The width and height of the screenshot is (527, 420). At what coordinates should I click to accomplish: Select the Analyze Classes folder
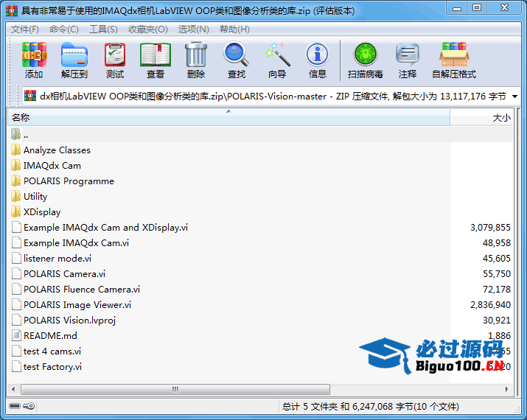point(57,150)
